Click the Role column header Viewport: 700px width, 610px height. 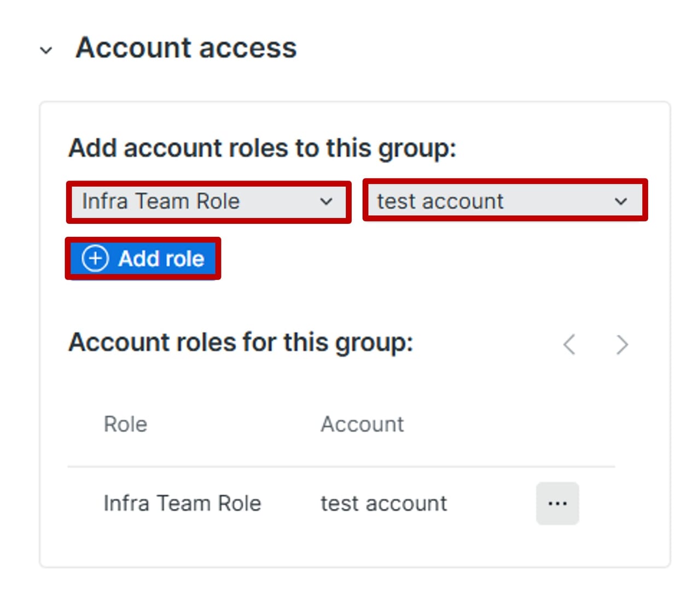pyautogui.click(x=125, y=425)
